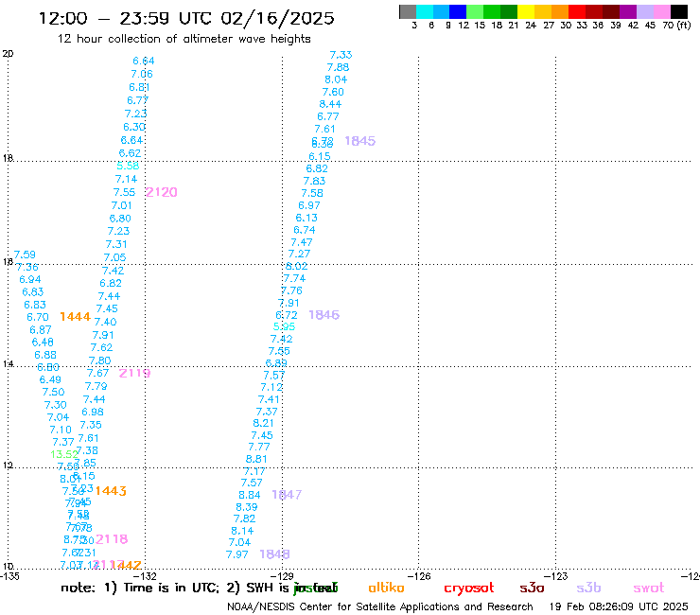Click the wave height value 6.48
Viewport: 700px width, 615px height.
(43, 343)
